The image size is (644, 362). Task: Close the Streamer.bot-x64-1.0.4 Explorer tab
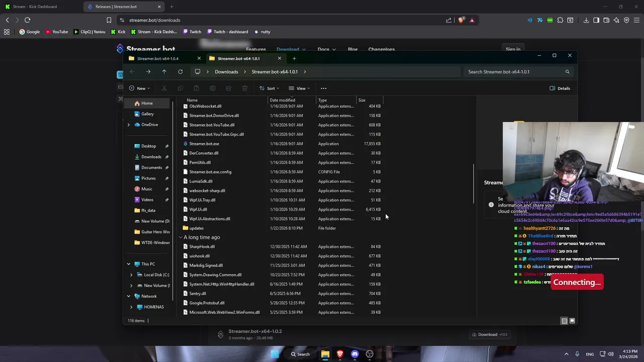pos(199,58)
